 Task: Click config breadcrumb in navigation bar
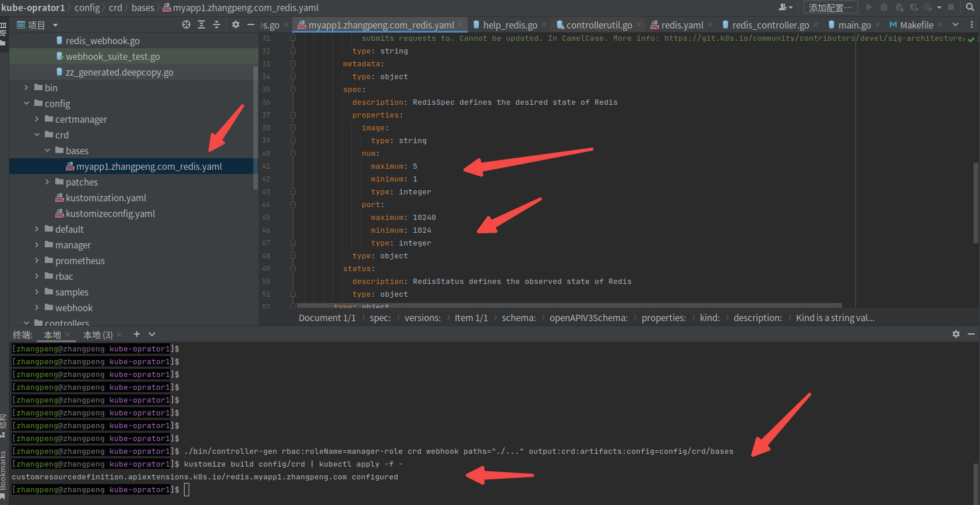pos(87,8)
